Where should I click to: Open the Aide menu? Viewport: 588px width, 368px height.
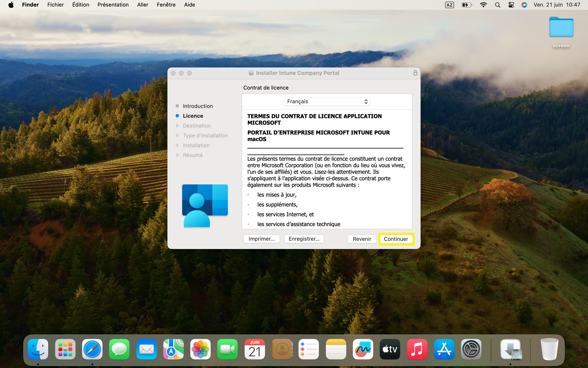pos(189,5)
